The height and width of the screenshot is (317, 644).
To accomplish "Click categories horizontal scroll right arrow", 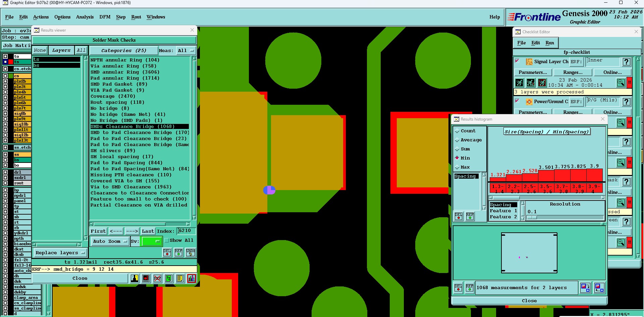I will 188,224.
